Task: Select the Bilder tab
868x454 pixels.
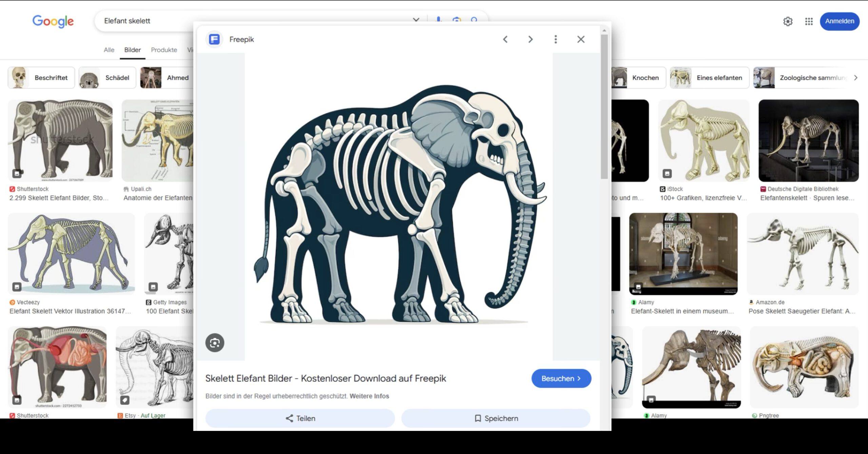Action: tap(132, 50)
